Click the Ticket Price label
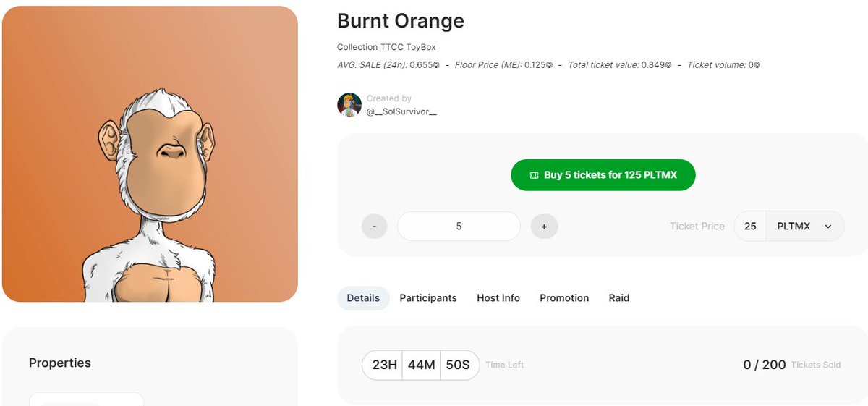Viewport: 868px width, 406px height. (x=697, y=227)
